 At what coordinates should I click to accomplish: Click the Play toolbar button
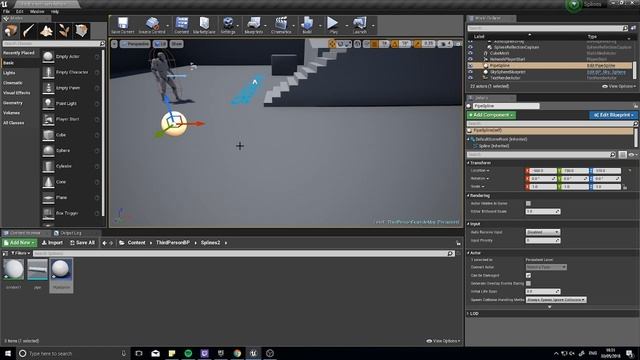click(333, 25)
